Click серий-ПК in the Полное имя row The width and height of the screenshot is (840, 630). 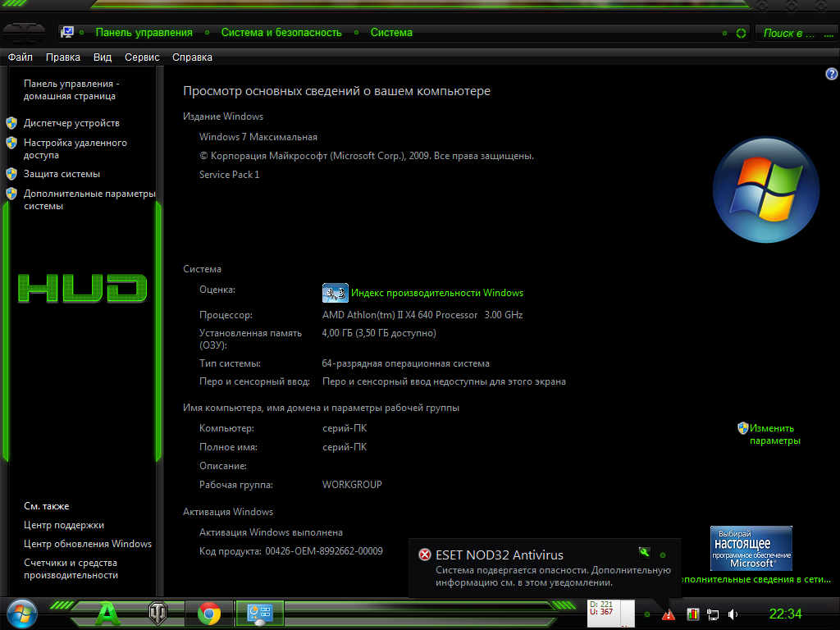click(345, 447)
